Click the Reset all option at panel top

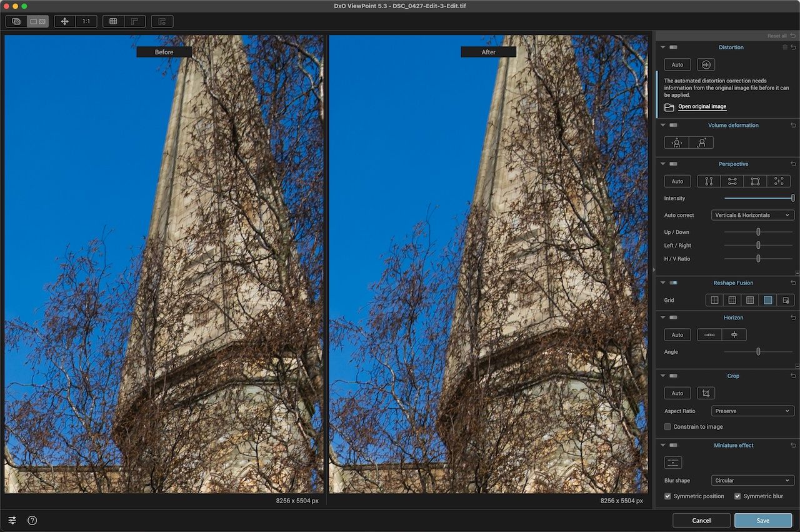(x=777, y=36)
